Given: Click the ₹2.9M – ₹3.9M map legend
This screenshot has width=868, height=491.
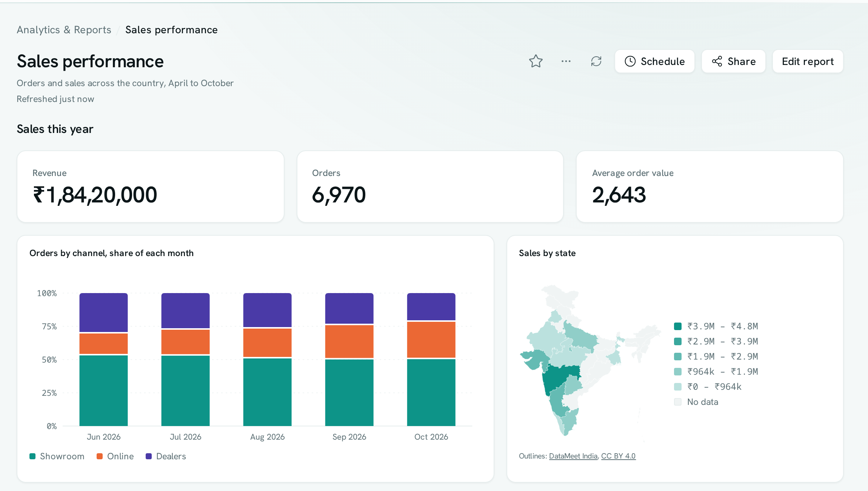Looking at the screenshot, I should click(716, 341).
